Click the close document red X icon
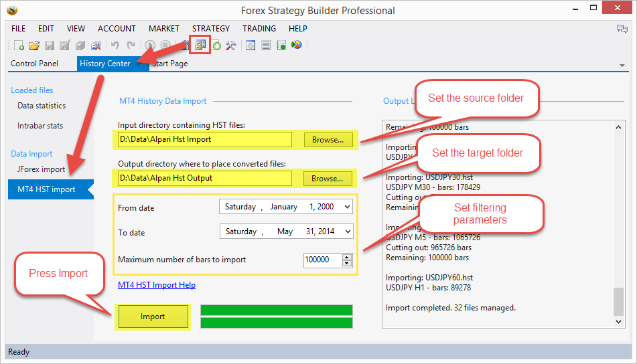 click(96, 45)
